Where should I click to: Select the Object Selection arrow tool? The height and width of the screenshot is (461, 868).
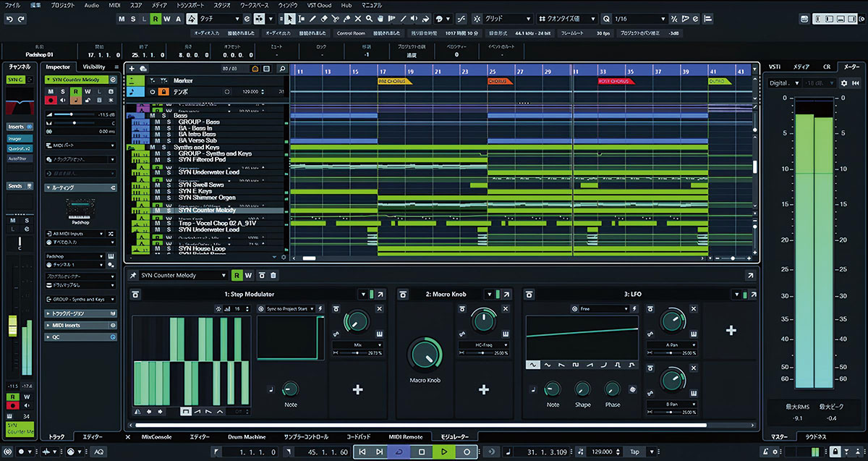(290, 18)
